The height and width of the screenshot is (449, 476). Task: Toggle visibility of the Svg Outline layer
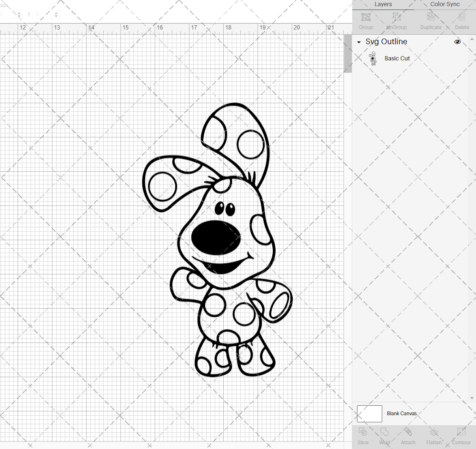(x=457, y=42)
